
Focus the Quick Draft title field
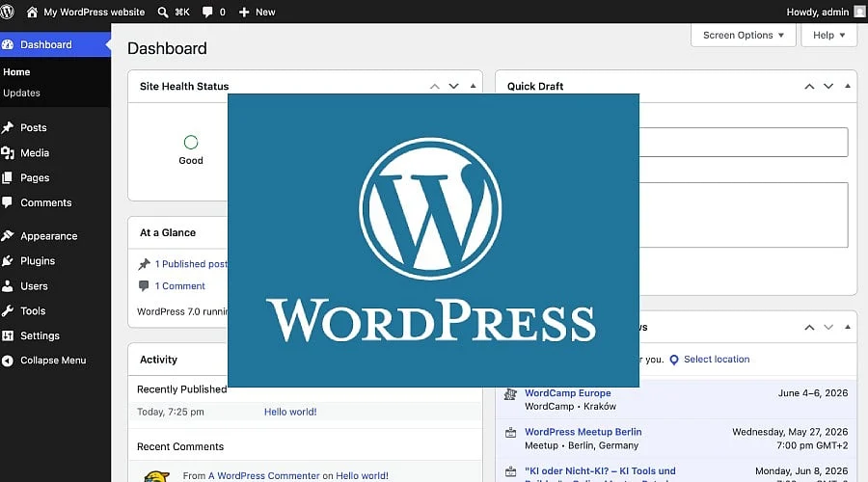point(744,143)
